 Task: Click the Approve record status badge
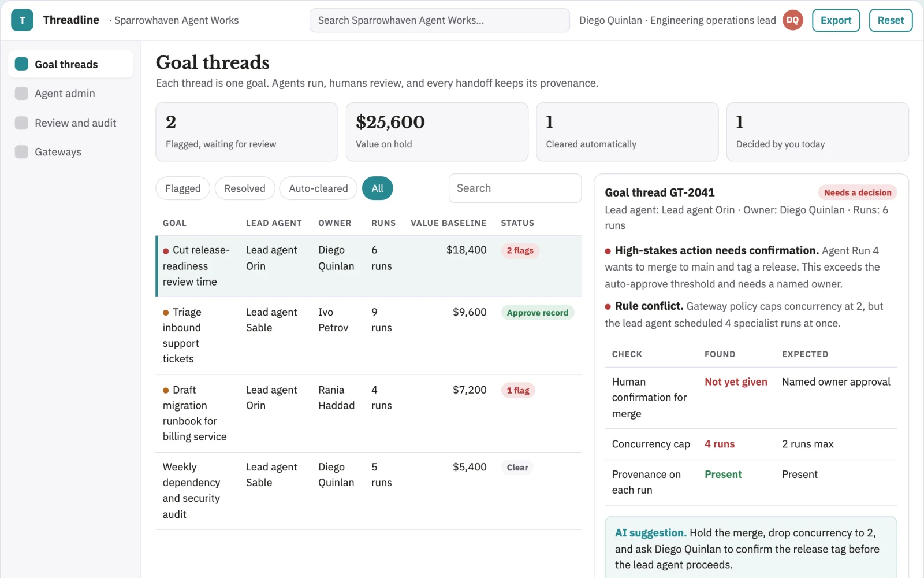tap(538, 313)
